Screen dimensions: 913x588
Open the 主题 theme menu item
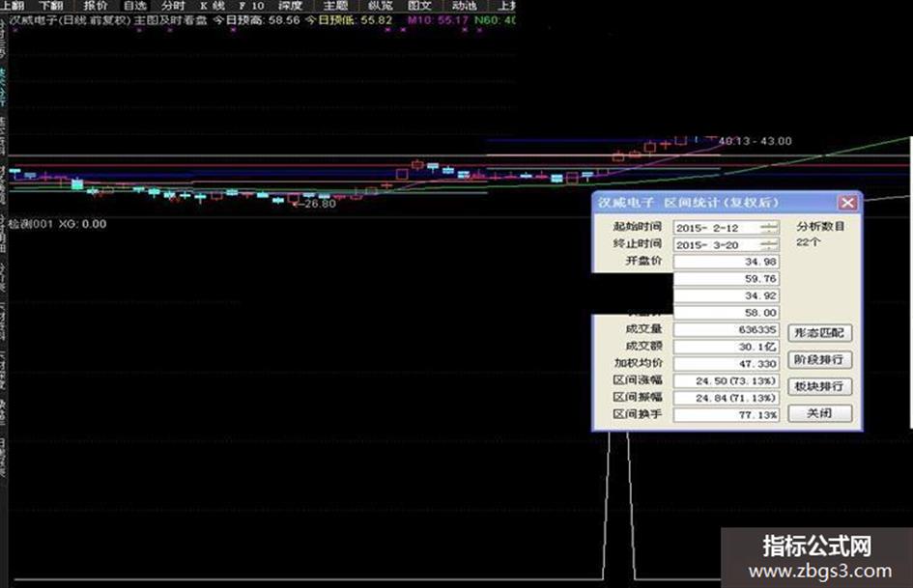pos(335,5)
